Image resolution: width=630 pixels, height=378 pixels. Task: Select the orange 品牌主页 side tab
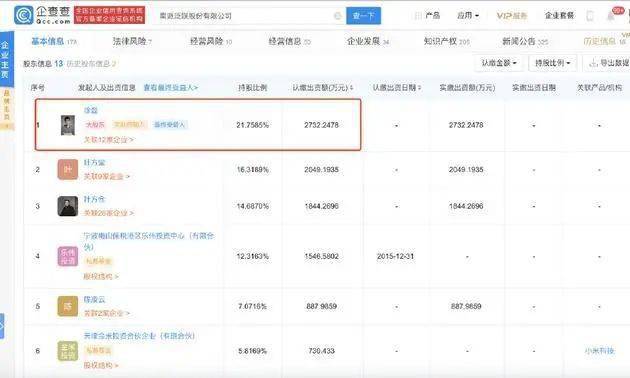(x=6, y=108)
